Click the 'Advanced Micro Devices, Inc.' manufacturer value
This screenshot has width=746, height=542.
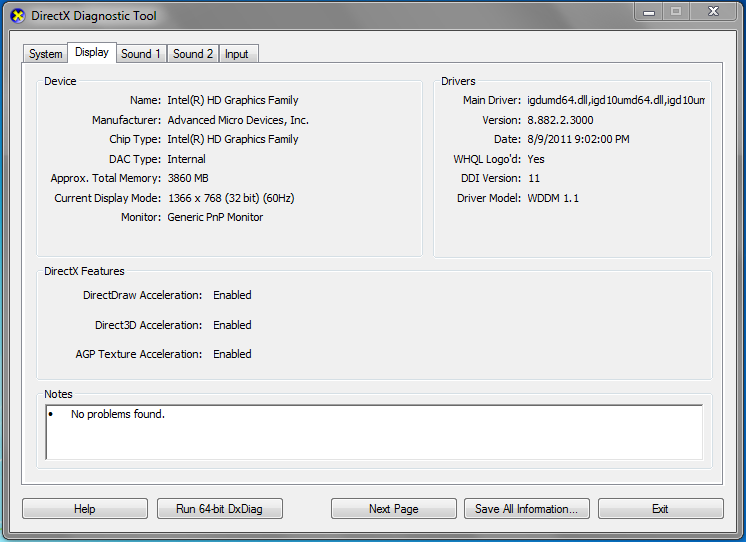tap(238, 120)
